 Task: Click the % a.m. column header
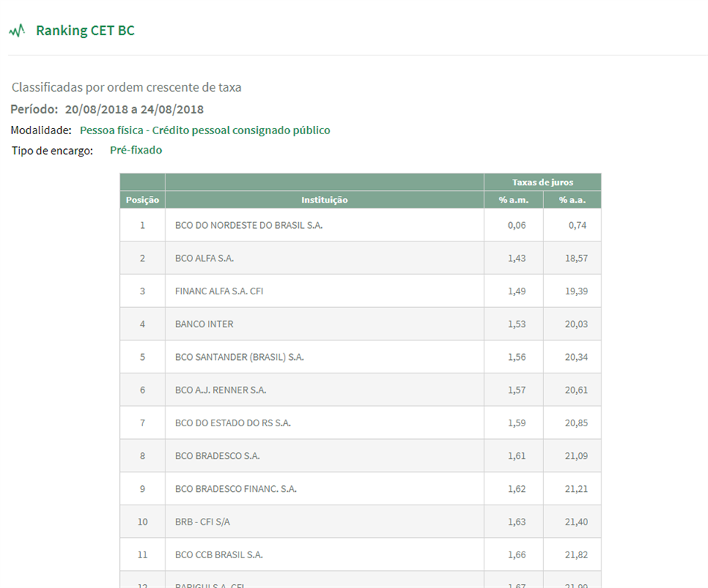pyautogui.click(x=513, y=200)
